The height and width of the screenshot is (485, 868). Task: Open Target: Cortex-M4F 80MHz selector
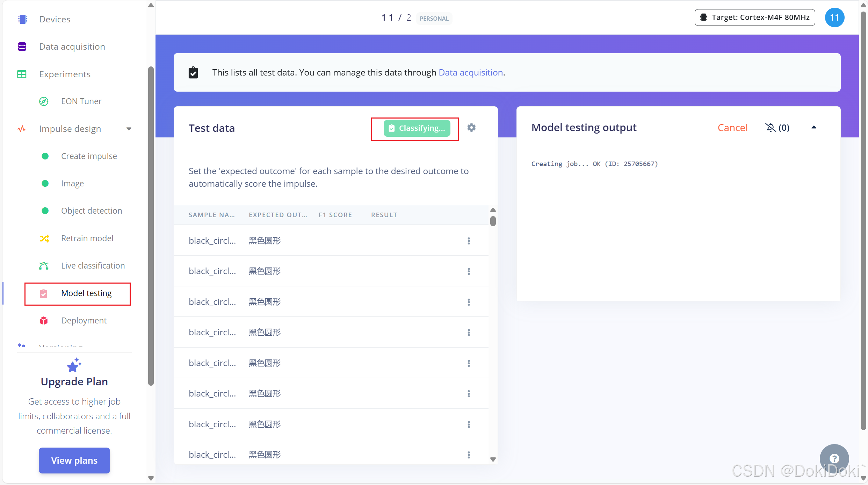tap(755, 17)
